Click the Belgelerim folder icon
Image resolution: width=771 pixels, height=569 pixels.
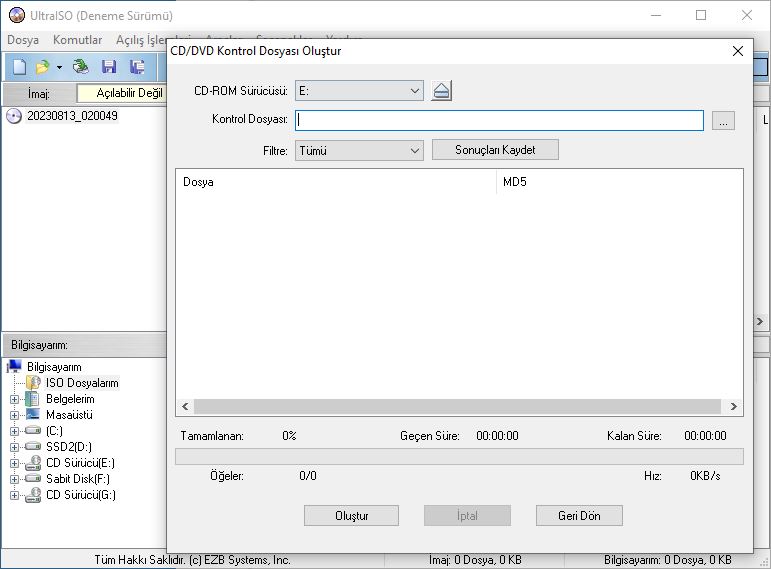32,399
